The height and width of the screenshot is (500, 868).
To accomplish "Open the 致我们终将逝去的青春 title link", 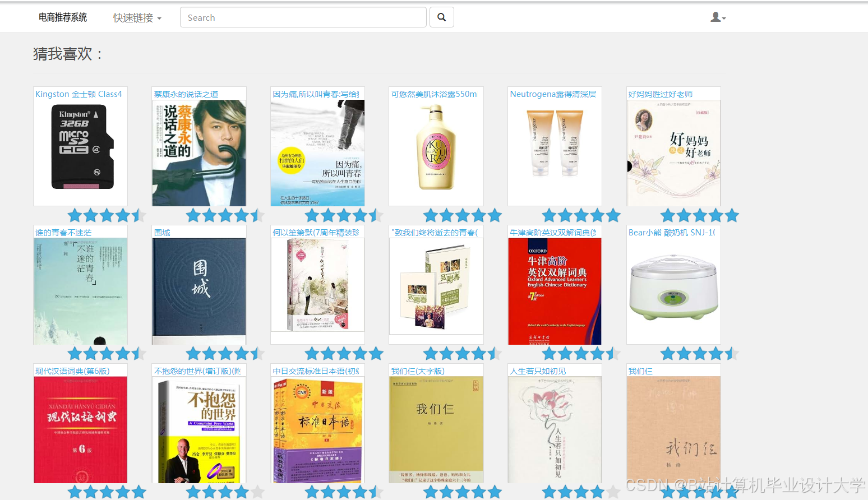I will coord(435,233).
